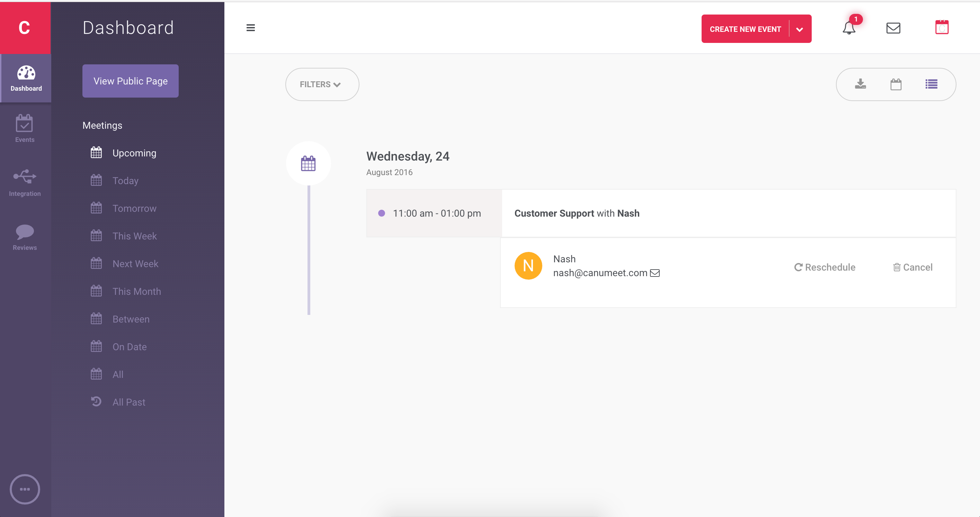Open the messages envelope icon
Screen dimensions: 980x517
coord(893,28)
